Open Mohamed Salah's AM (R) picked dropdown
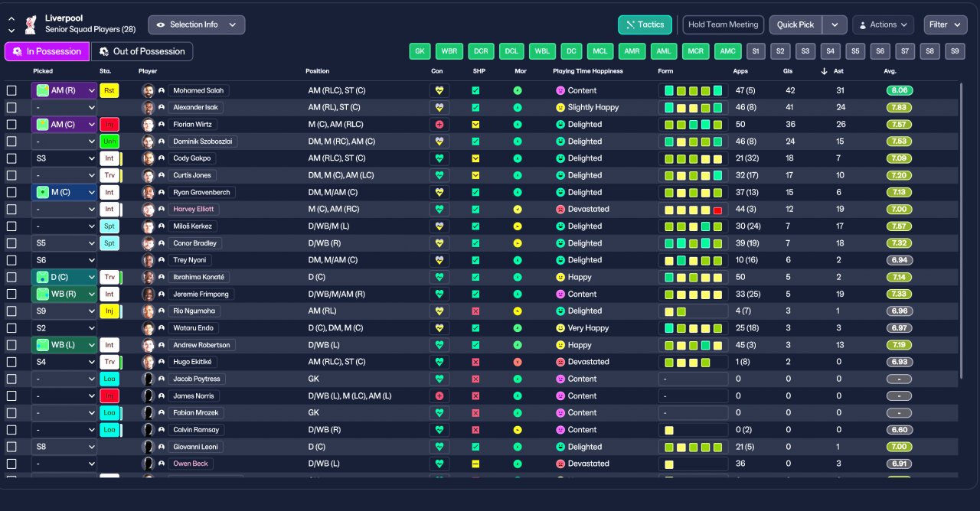Screen dimensions: 980x511 tap(64, 90)
